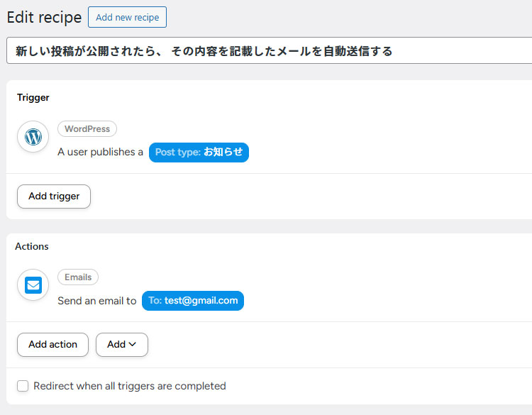Select the WordPress integration badge
Image resolution: width=532 pixels, height=415 pixels.
coord(87,129)
